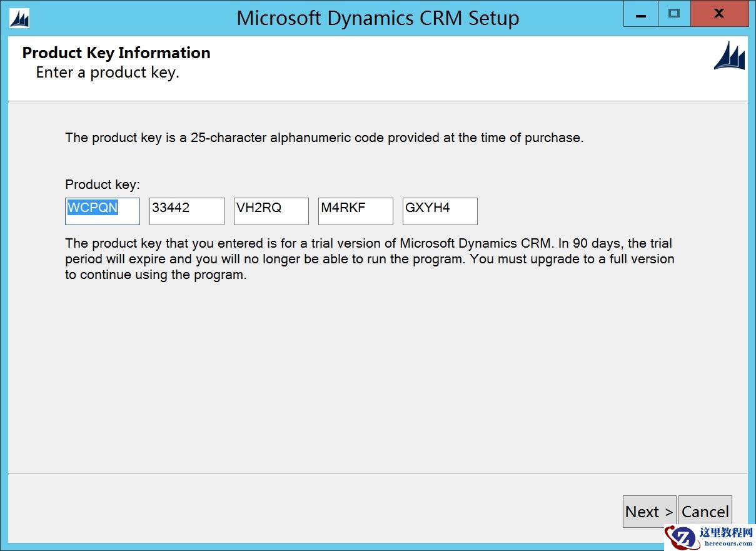Click the red X close icon
Screen dimensions: 756x551
click(x=719, y=14)
